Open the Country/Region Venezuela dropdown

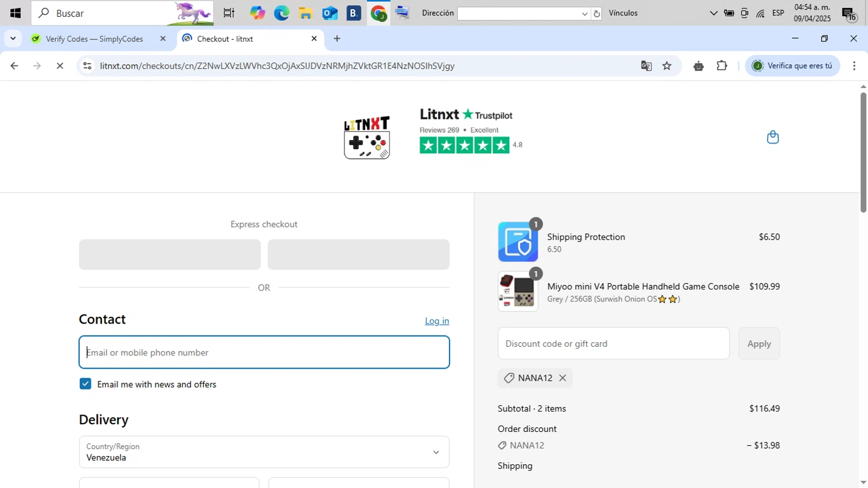coord(264,452)
